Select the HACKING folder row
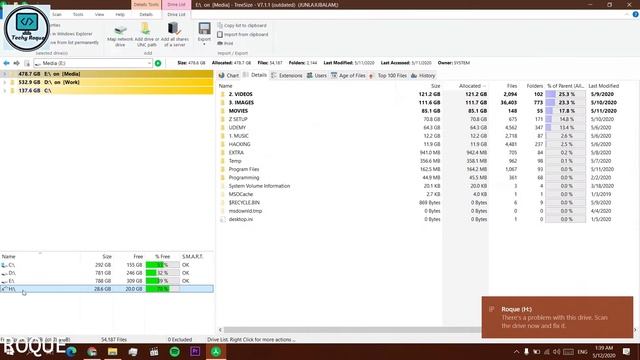This screenshot has width=640, height=360. point(420,144)
